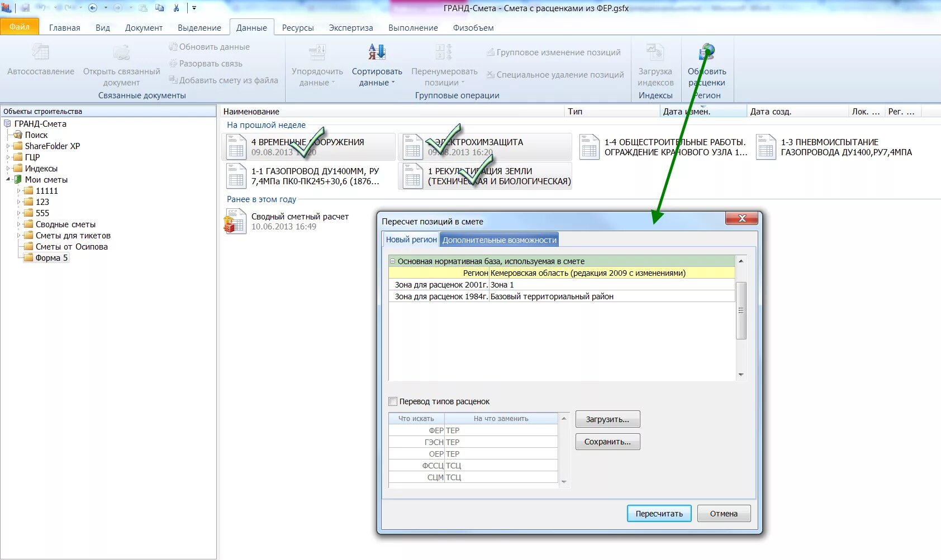
Task: Click the Сохранить... button
Action: pyautogui.click(x=607, y=442)
